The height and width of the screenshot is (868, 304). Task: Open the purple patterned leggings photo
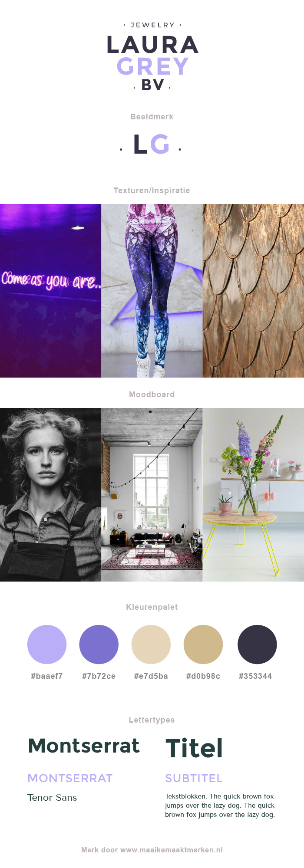pos(152,291)
